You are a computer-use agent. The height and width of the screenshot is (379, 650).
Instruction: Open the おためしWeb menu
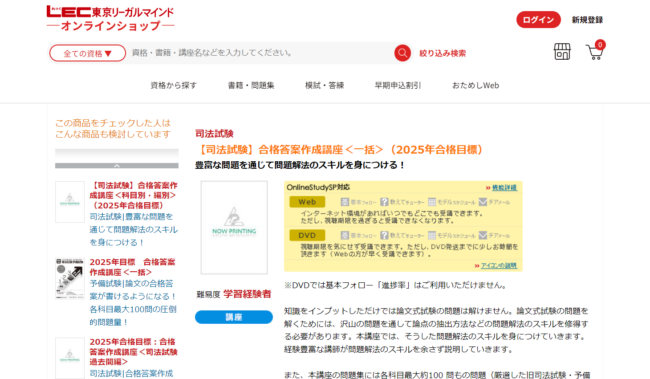coord(475,85)
